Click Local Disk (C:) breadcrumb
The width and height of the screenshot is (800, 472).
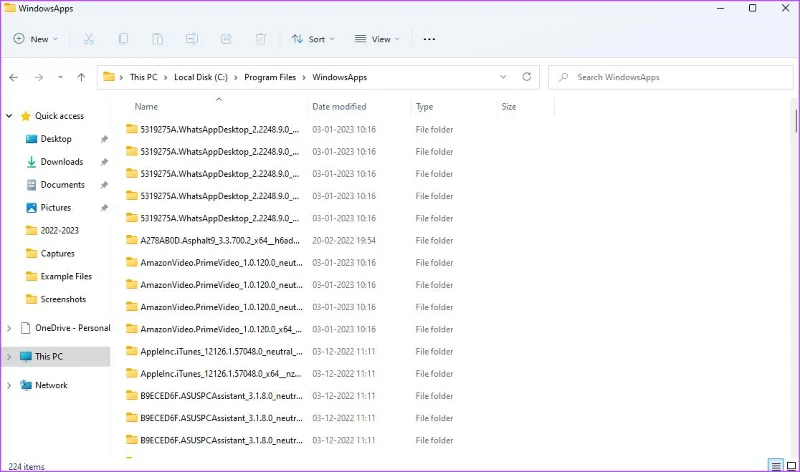click(201, 78)
